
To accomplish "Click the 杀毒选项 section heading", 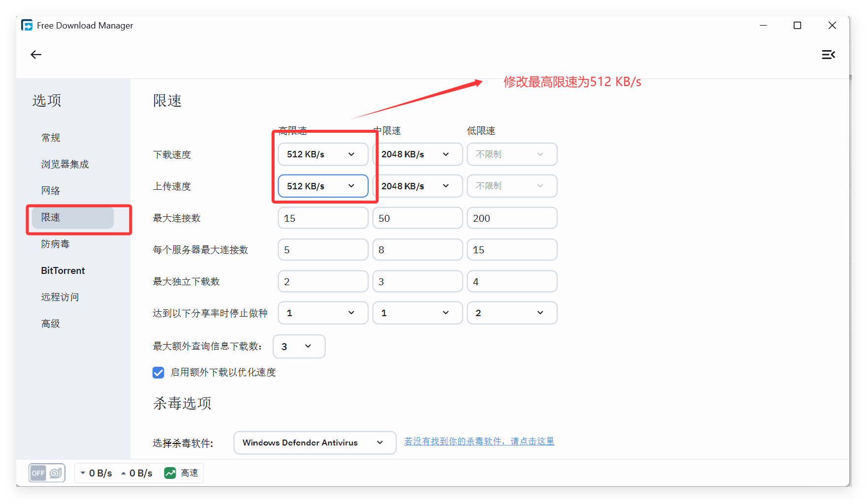I will pos(182,403).
